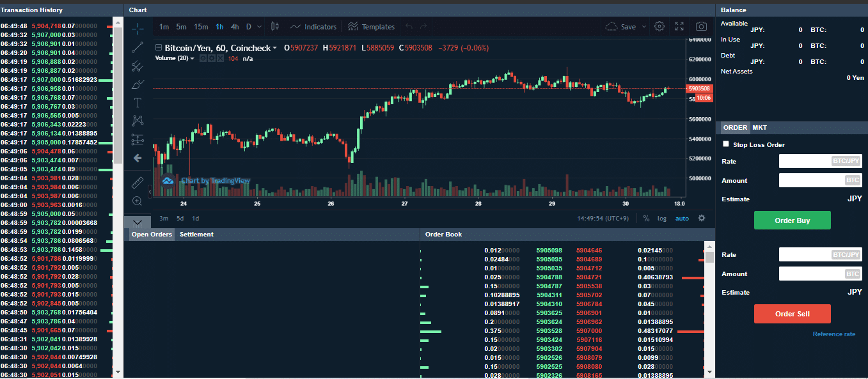Collapse the Bitcoin/Yen legend box
The image size is (868, 379).
click(159, 48)
